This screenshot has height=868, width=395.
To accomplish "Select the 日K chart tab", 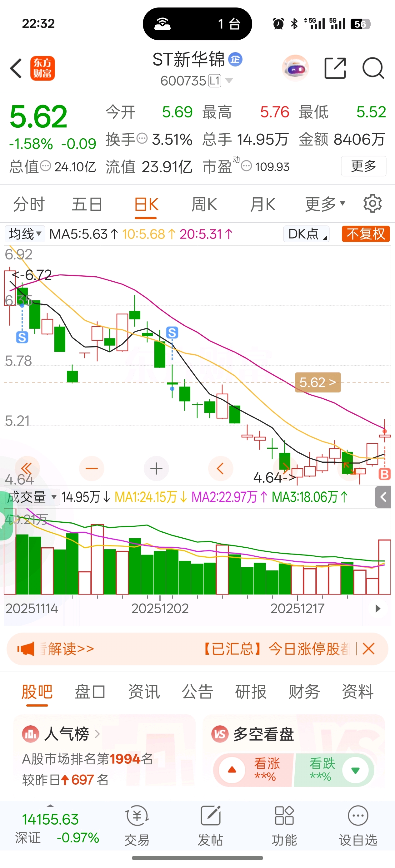I will (x=146, y=204).
